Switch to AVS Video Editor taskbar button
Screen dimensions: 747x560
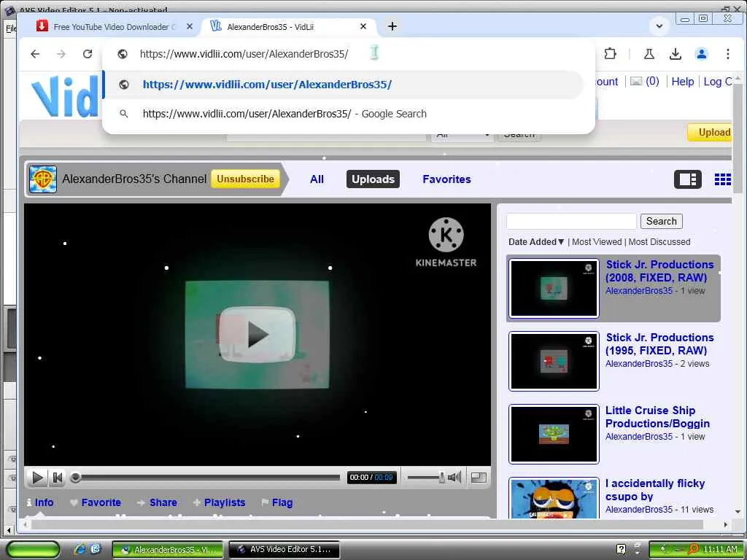[x=285, y=549]
